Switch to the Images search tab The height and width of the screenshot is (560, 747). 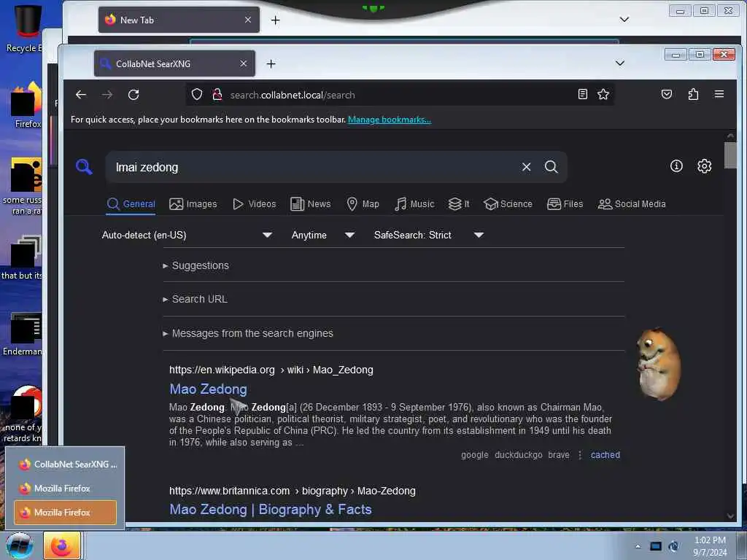point(193,204)
